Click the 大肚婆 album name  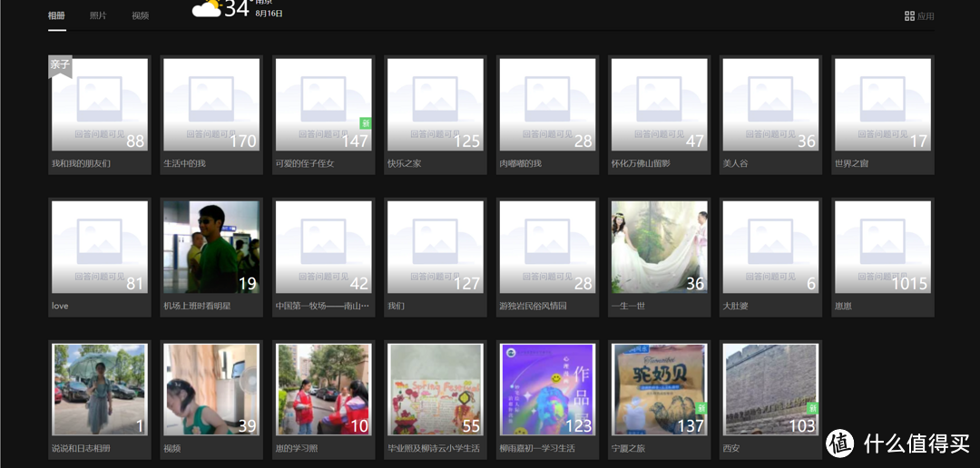pos(735,307)
